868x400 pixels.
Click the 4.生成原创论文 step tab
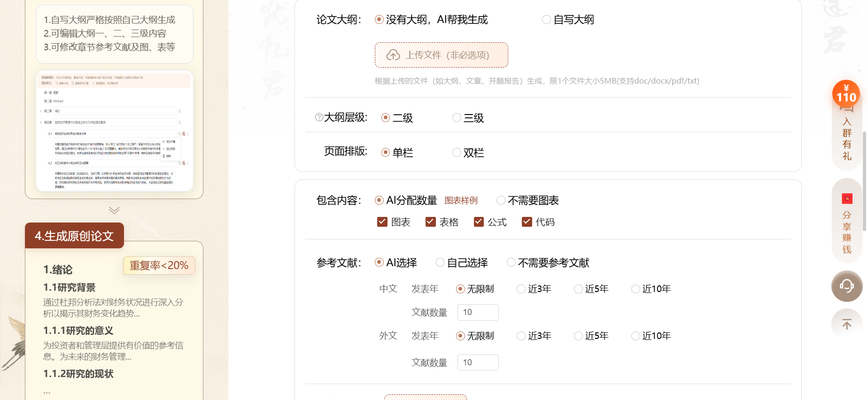74,236
